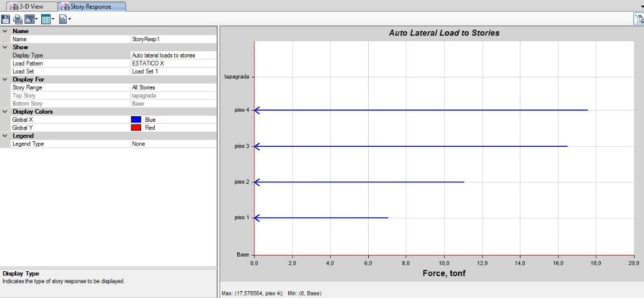Switch to the 3-D View tab
644x298 pixels.
pyautogui.click(x=29, y=6)
